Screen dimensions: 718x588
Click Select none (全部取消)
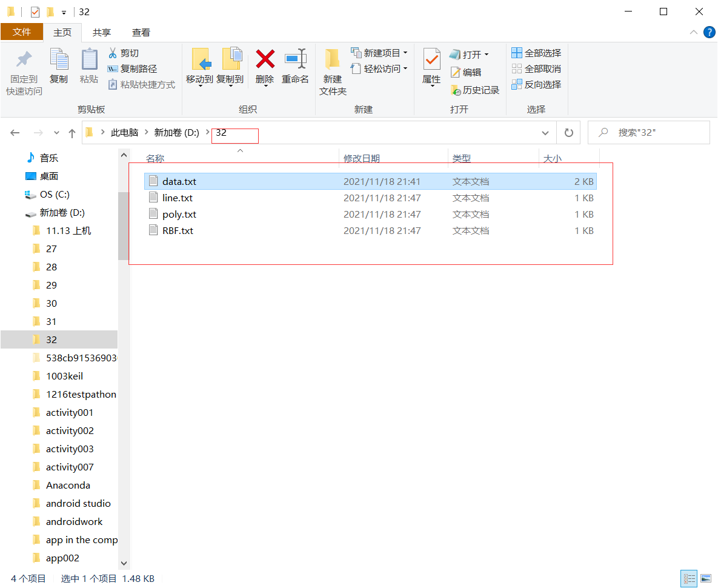(536, 68)
